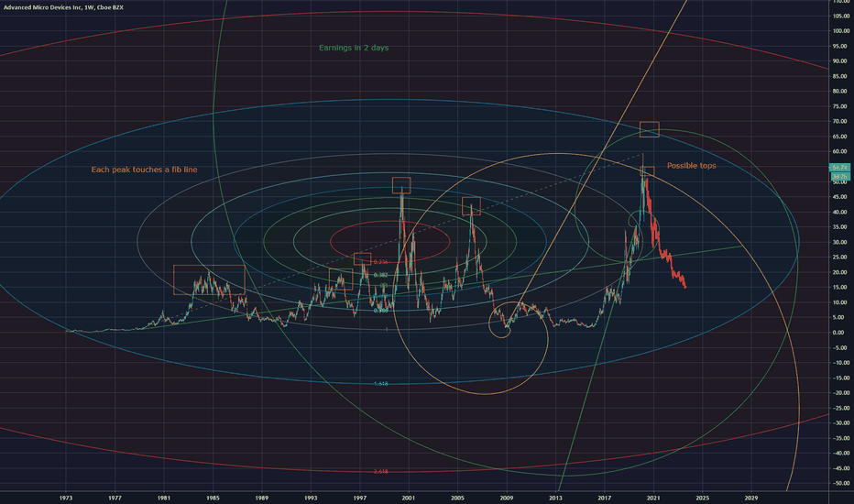The width and height of the screenshot is (854, 504).
Task: Select the orange rectangle around the 2000 peak
Action: (401, 185)
